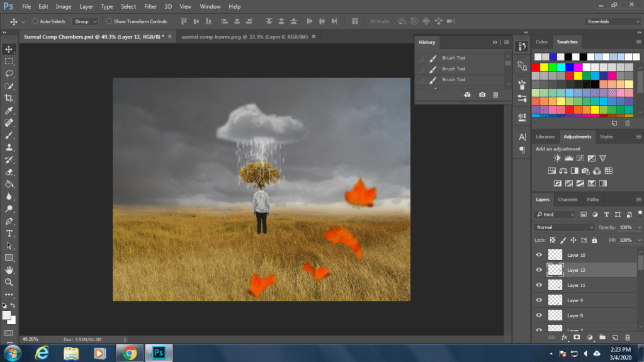Viewport: 644px width, 362px height.
Task: Select the Lasso tool
Action: pos(9,74)
